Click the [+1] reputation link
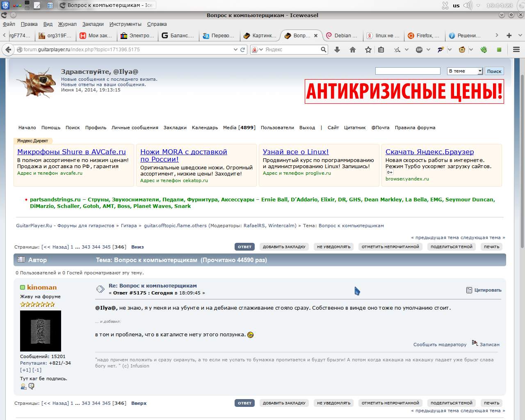Viewport: 525px width, 420px height. 25,370
